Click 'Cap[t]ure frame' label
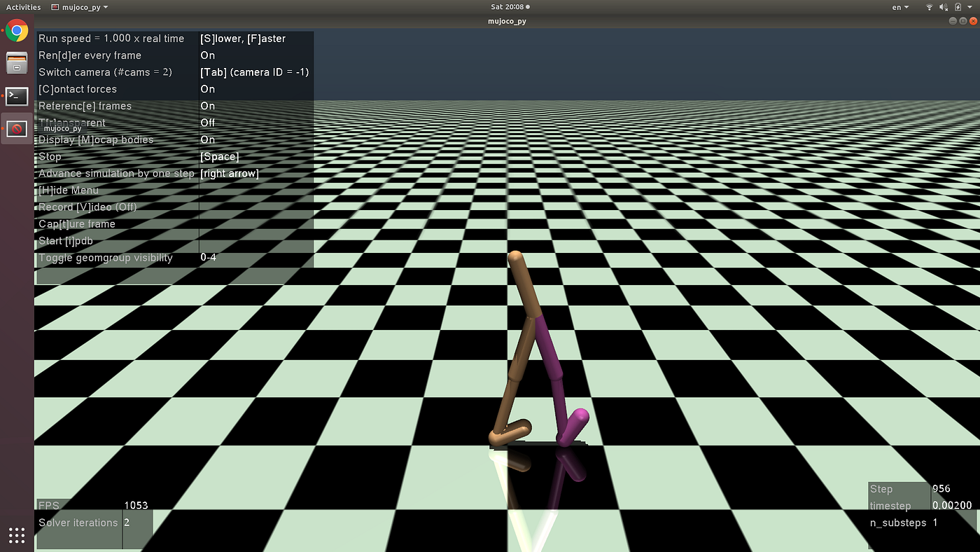The image size is (980, 552). (x=77, y=223)
